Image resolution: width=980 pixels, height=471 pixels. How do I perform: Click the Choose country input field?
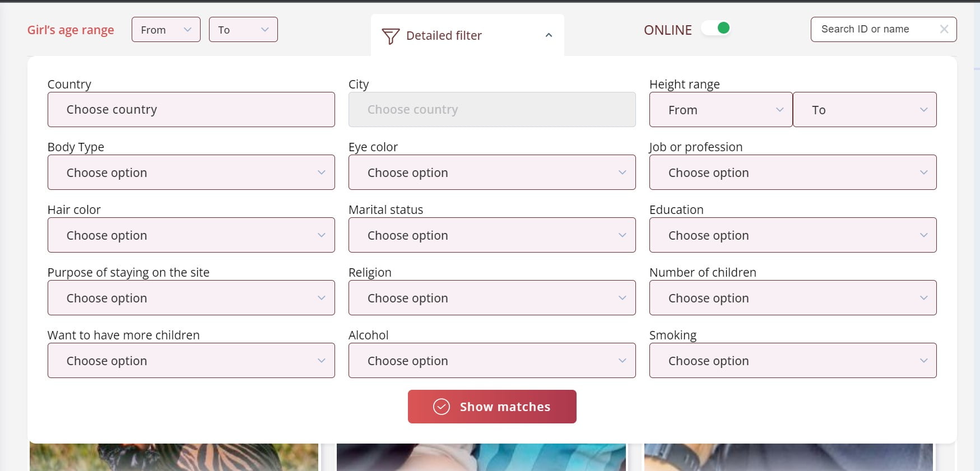coord(191,110)
